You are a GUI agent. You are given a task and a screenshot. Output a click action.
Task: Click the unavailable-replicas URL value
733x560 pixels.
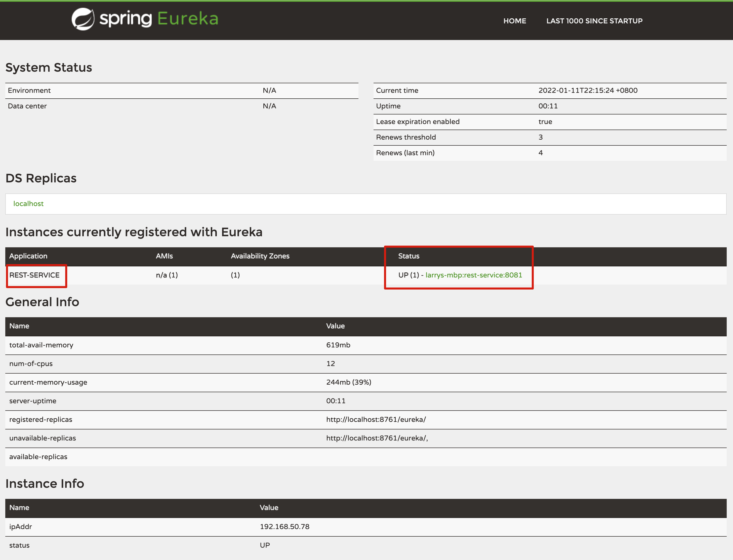(377, 438)
